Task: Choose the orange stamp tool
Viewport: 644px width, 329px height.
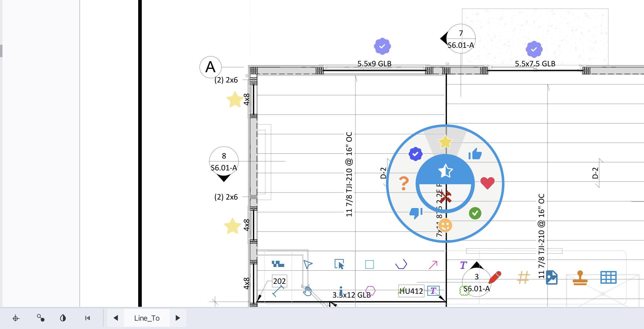Action: [x=580, y=277]
